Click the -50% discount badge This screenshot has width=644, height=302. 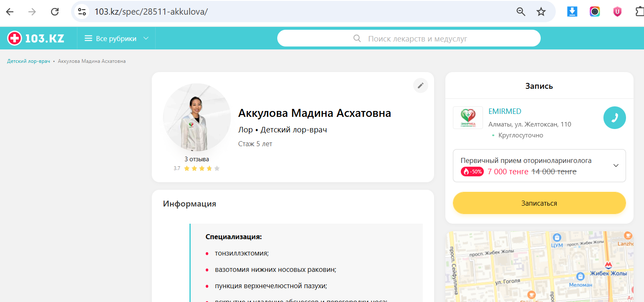tap(473, 171)
